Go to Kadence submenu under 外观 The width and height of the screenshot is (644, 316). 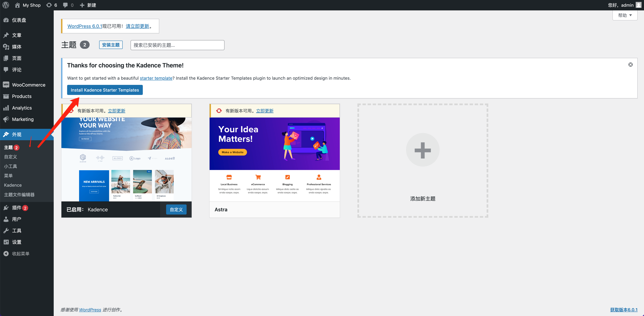tap(13, 185)
